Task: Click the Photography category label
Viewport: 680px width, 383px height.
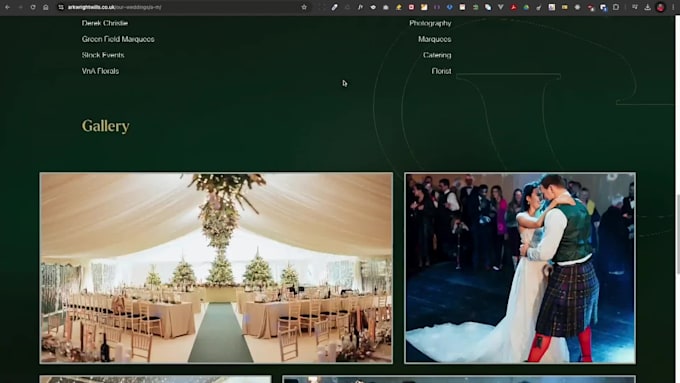Action: [430, 23]
